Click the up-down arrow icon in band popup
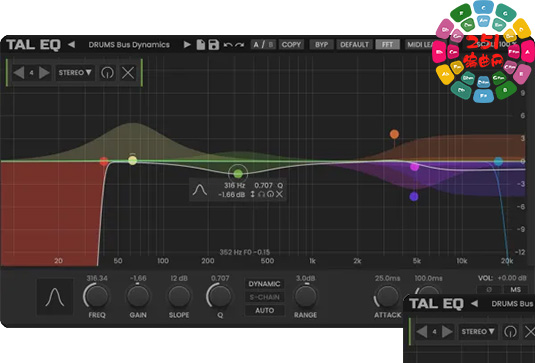This screenshot has height=363, width=535. (x=253, y=194)
